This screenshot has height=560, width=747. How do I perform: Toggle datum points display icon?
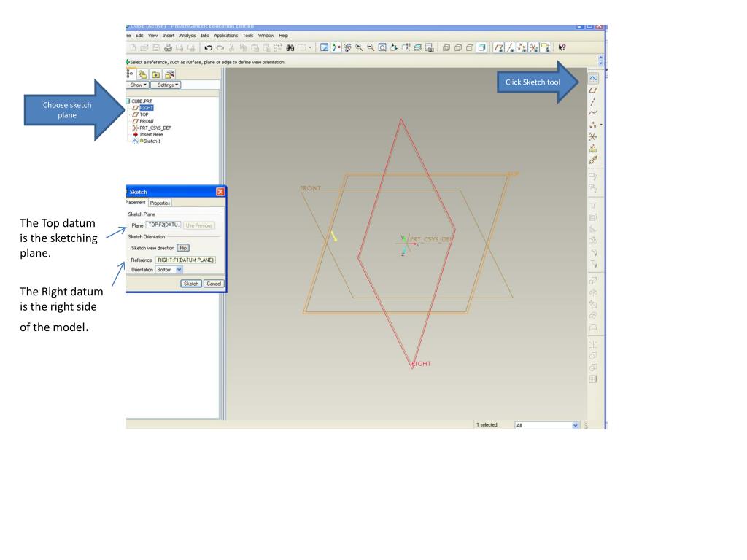coord(522,47)
